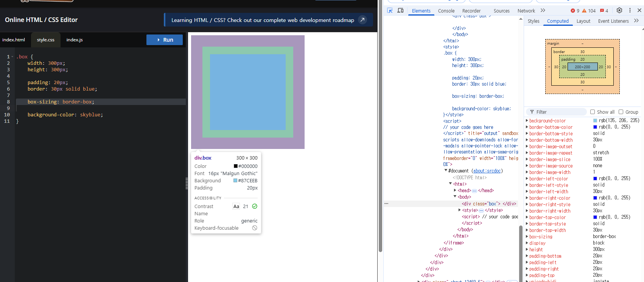Open the Layout sidebar tab
This screenshot has width=644, height=282.
point(583,21)
